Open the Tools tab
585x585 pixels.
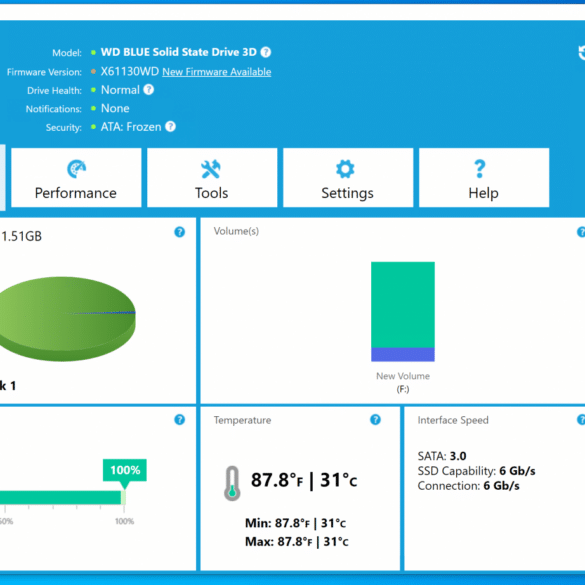[212, 178]
